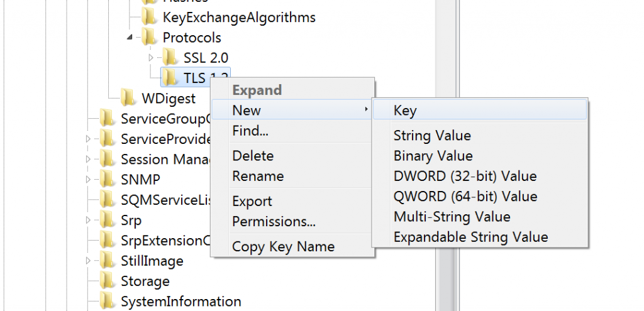The image size is (644, 311).
Task: Click the SNMP folder icon
Action: click(107, 180)
